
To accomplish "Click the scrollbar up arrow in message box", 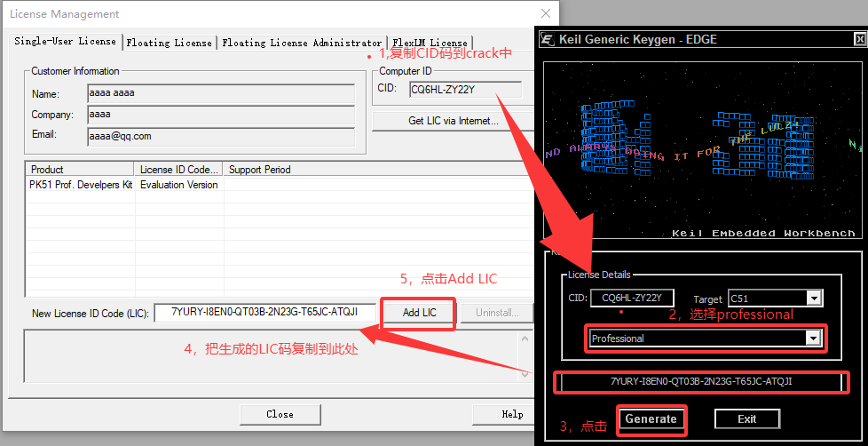I will click(x=525, y=338).
